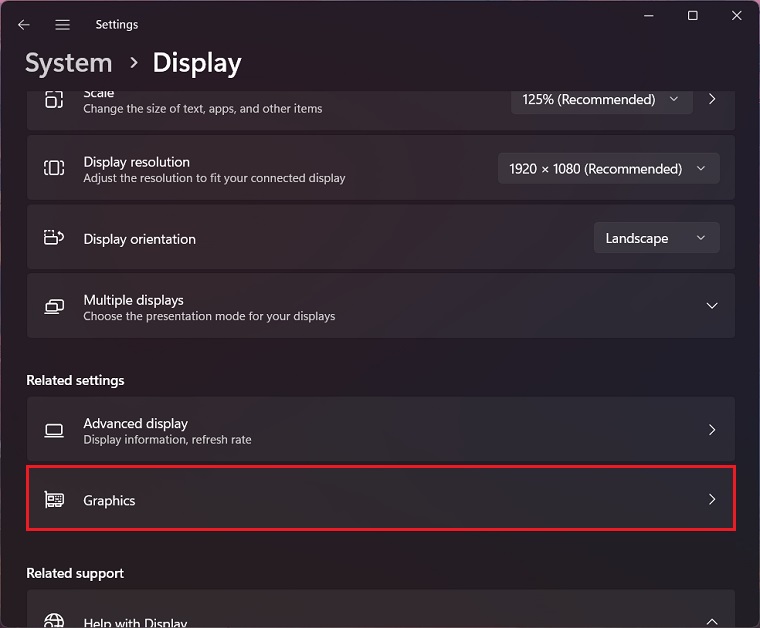Image resolution: width=760 pixels, height=628 pixels.
Task: Click the Display resolution icon
Action: 54,168
